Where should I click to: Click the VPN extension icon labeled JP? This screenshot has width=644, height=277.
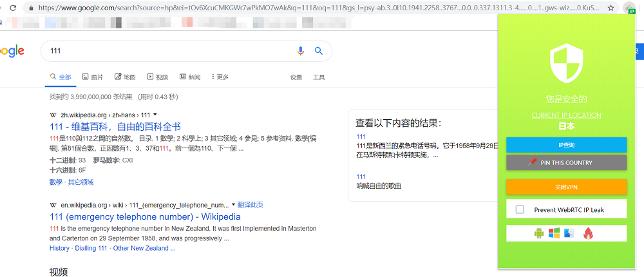[629, 8]
